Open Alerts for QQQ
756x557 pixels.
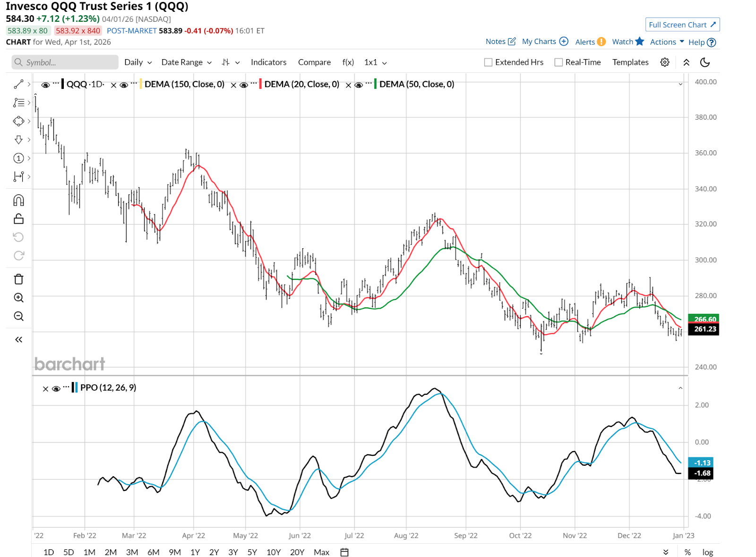(590, 42)
